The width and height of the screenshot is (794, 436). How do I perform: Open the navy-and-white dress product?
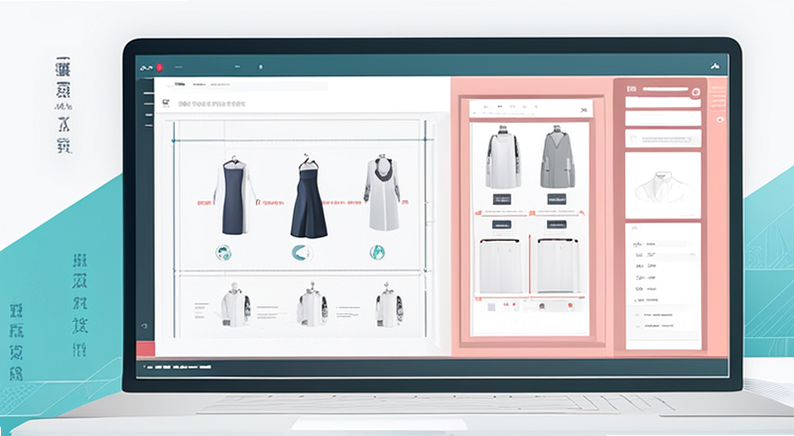coord(234,196)
